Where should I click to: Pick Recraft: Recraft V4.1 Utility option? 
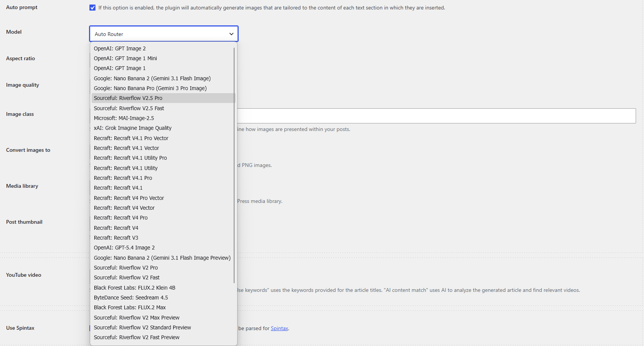(x=163, y=168)
